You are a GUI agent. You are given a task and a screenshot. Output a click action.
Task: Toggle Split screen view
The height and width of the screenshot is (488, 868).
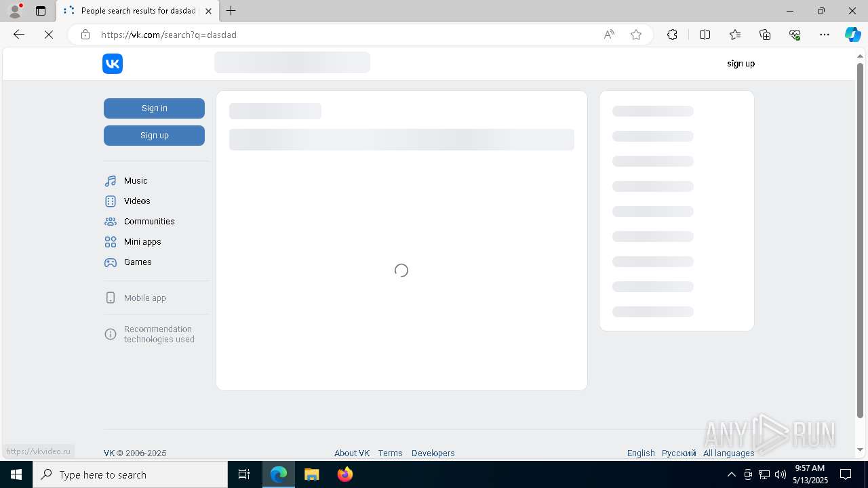click(x=705, y=35)
